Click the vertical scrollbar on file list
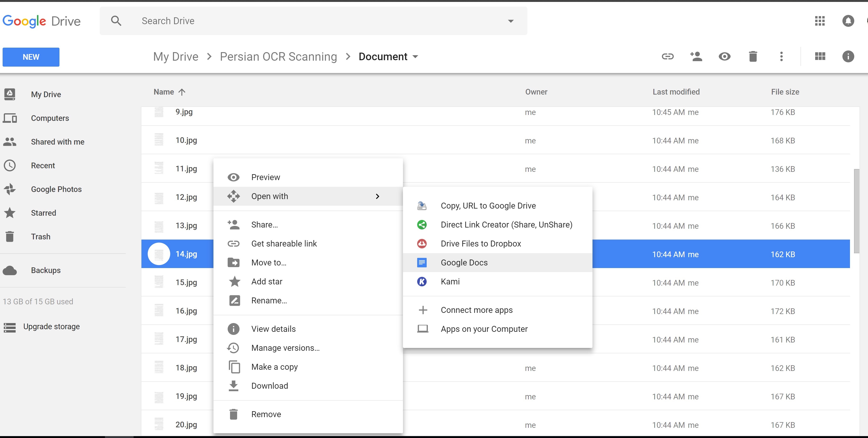This screenshot has height=438, width=868. click(x=856, y=211)
